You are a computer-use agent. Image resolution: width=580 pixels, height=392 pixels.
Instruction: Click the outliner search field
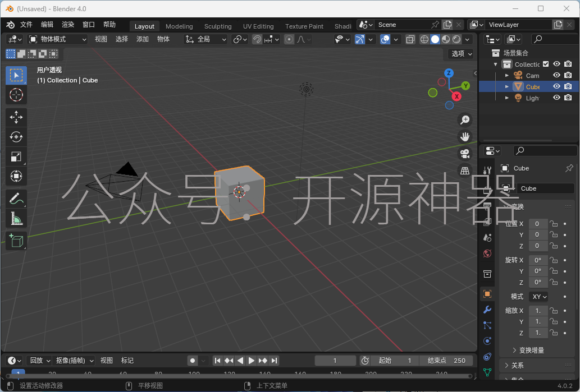[x=554, y=39]
